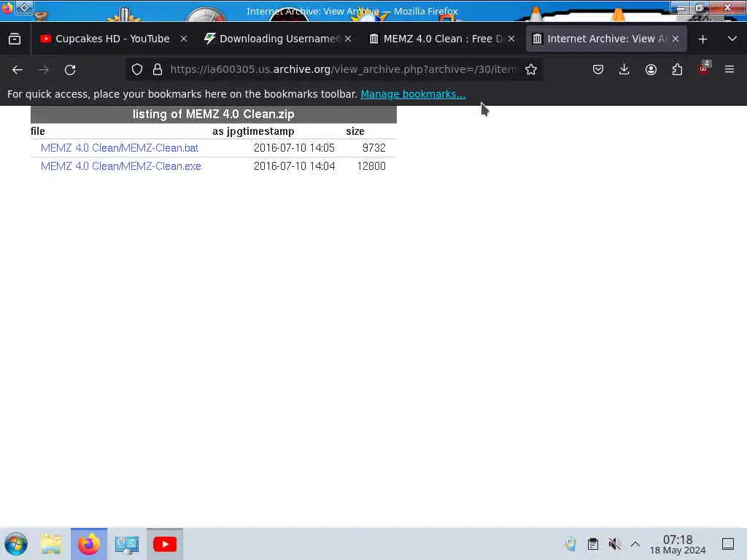Open MEMZ-Clean.bat file link
Image resolution: width=747 pixels, height=560 pixels.
[x=120, y=148]
